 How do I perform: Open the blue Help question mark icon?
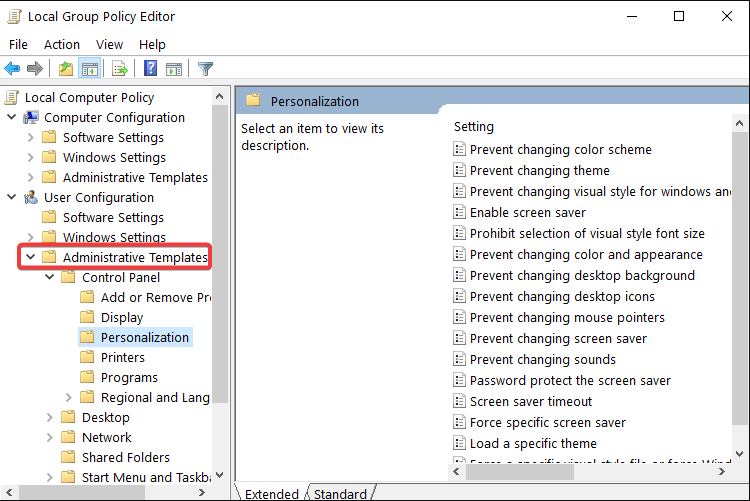(150, 68)
